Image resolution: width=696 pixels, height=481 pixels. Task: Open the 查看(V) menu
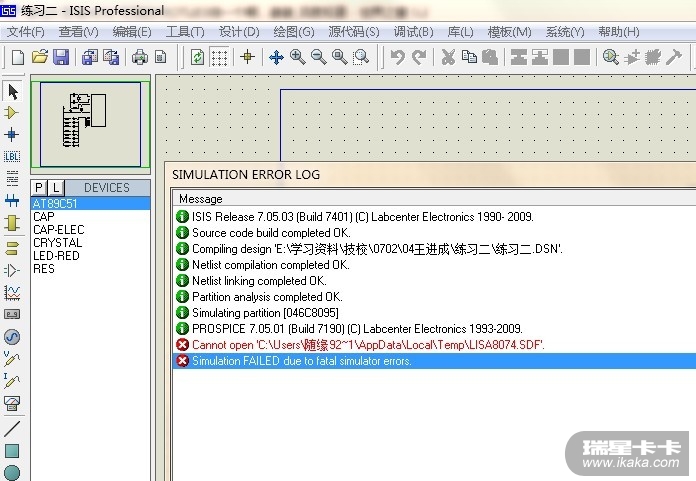pyautogui.click(x=79, y=32)
